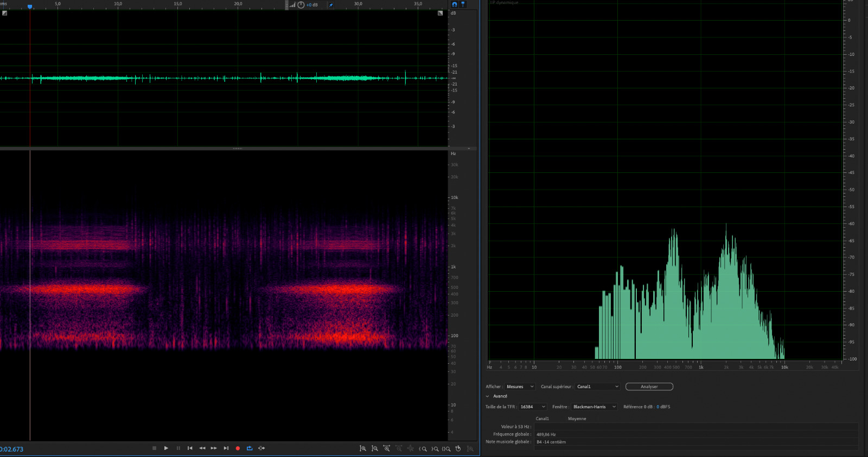
Task: Zoom in amplitude with magnifier icon
Action: point(363,448)
